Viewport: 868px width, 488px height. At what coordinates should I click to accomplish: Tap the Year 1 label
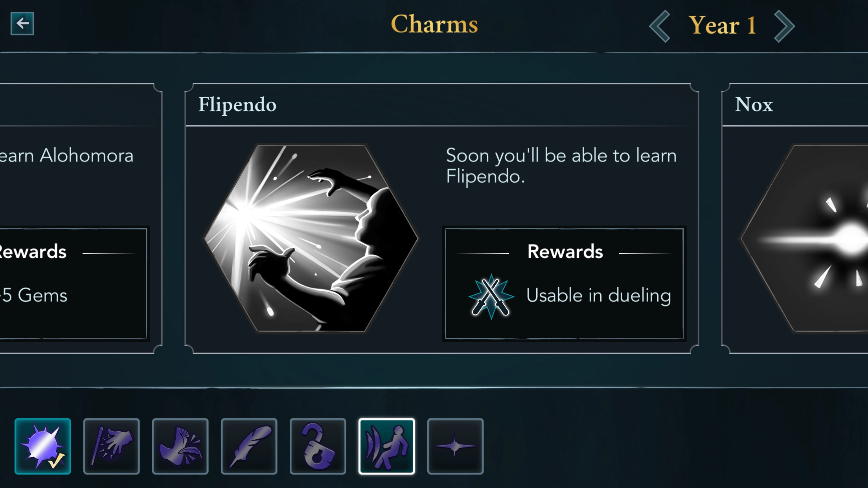722,26
